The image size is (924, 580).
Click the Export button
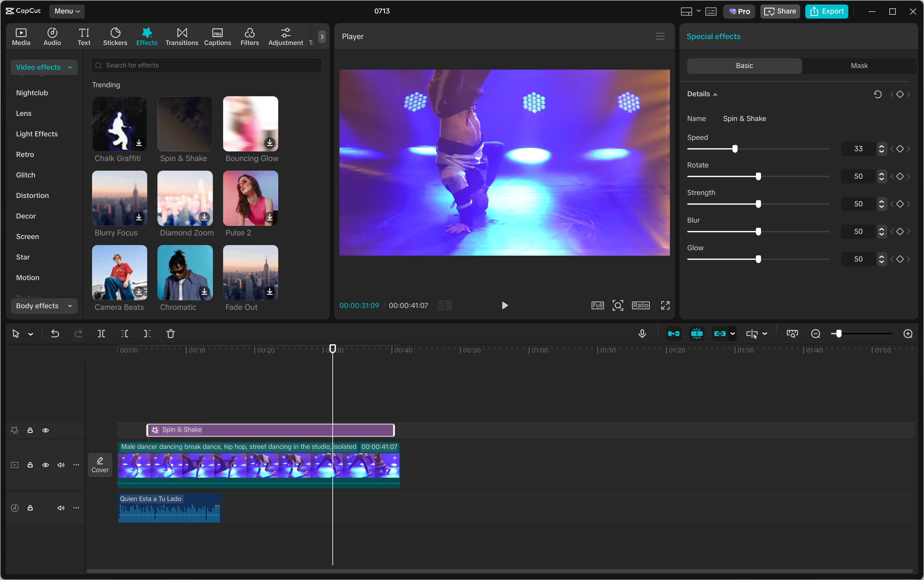coord(826,11)
